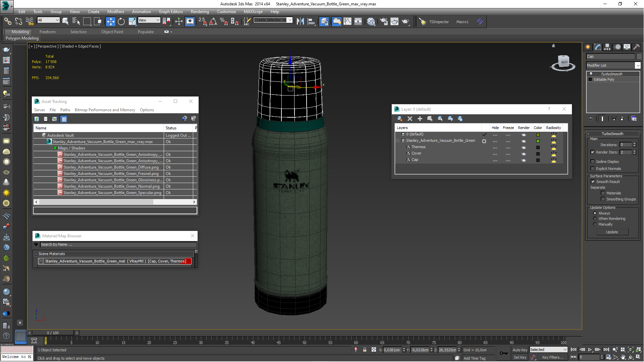Image resolution: width=644 pixels, height=362 pixels.
Task: Switch to the Utilities hammer panel tab
Action: point(636,47)
